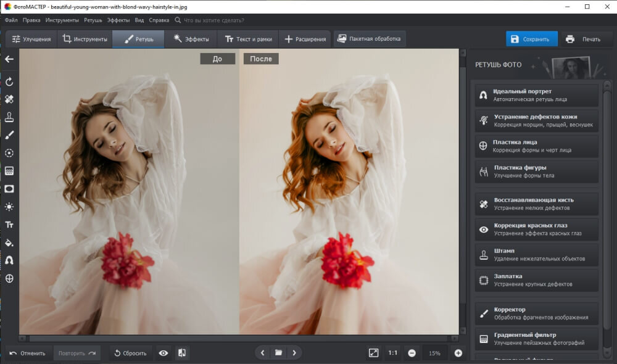Click in the 'Что вы хотите сделать?' search field
Image resolution: width=617 pixels, height=364 pixels.
213,20
